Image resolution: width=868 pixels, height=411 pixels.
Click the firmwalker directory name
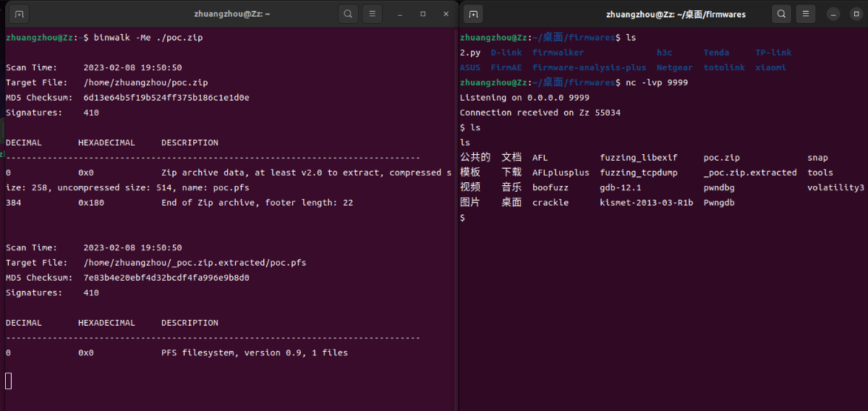click(x=558, y=53)
